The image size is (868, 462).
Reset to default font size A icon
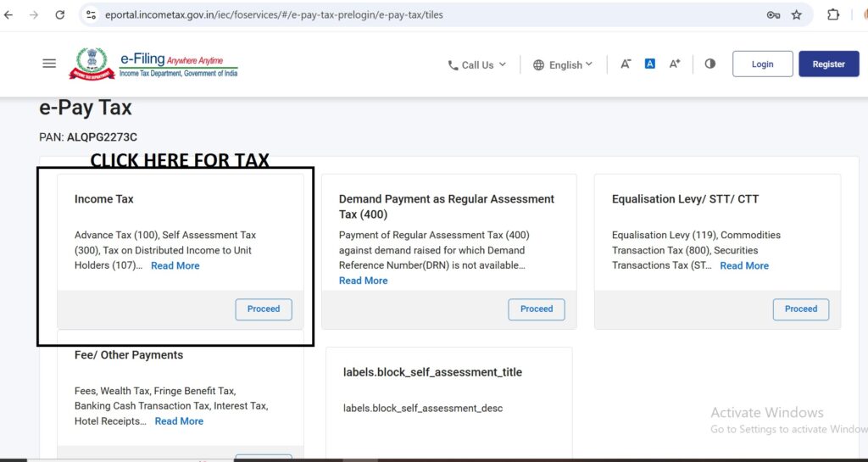pos(650,64)
